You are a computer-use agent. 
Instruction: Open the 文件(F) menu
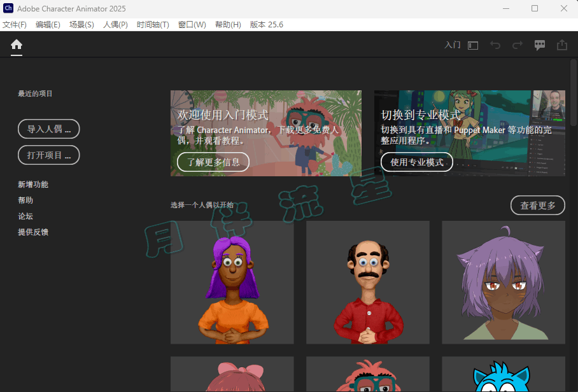point(15,25)
